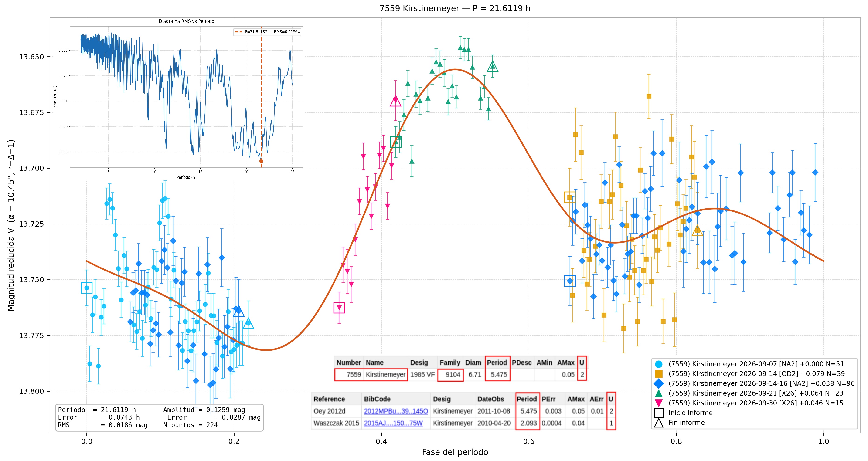Click the blue diamond legend marker for 2026-09-14-16
Image resolution: width=868 pixels, height=461 pixels.
(x=658, y=383)
